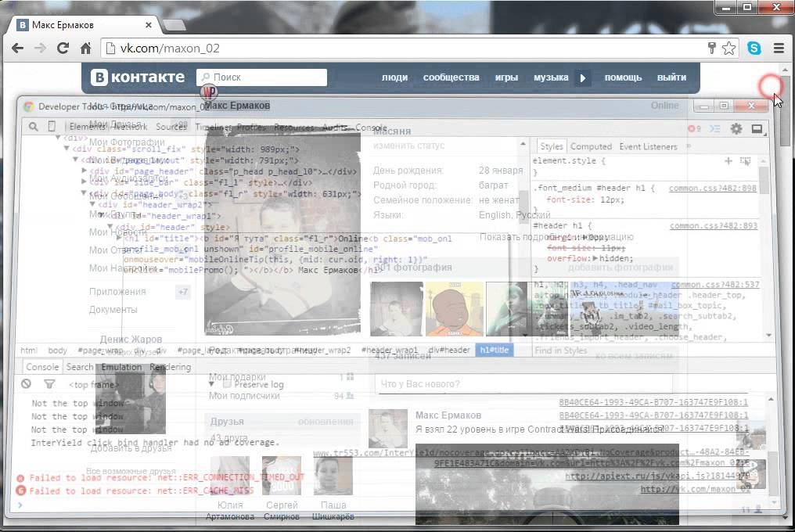
Task: Switch to the Computed sidebar tab
Action: (x=591, y=146)
